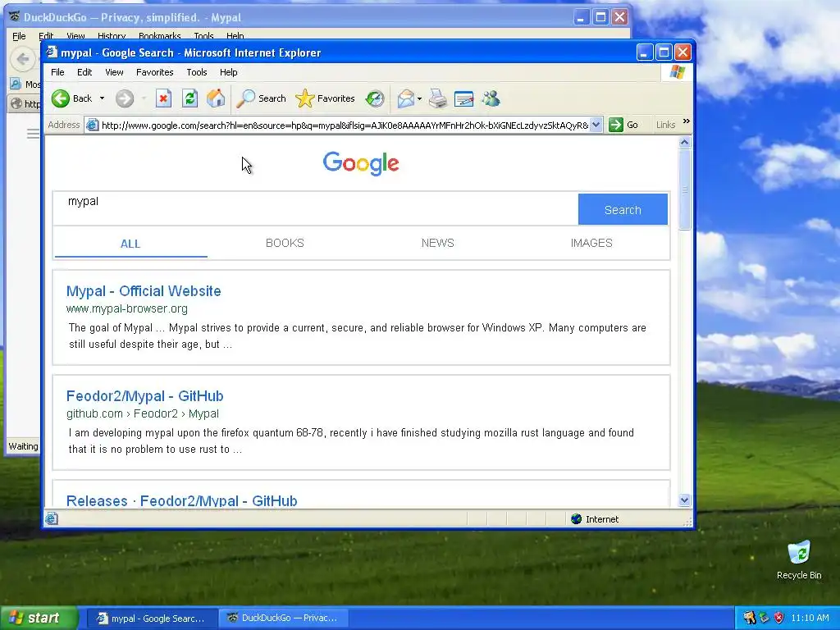The width and height of the screenshot is (840, 630).
Task: Click the scrollbar up arrow in IE
Action: [x=684, y=143]
